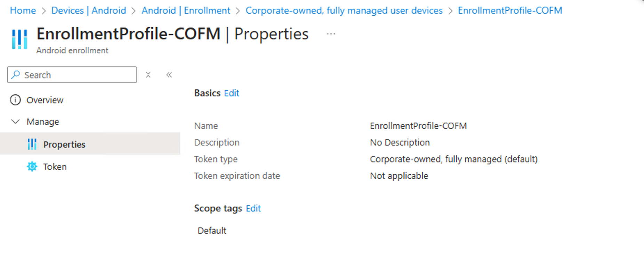Screen dimensions: 644x266
Task: Navigate to Devices | Android breadcrumb
Action: pos(89,10)
